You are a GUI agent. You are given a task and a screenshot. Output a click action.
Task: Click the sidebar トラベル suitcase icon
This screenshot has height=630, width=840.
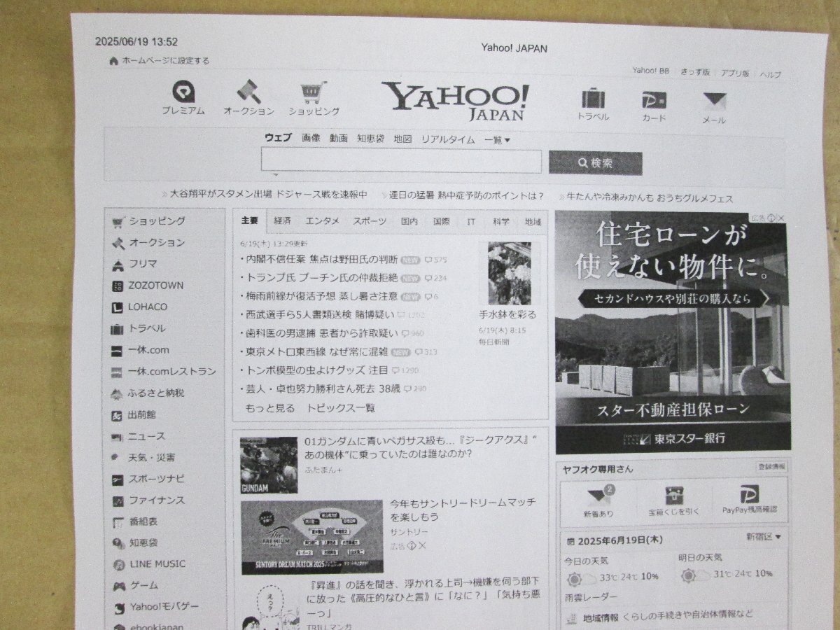pyautogui.click(x=118, y=329)
